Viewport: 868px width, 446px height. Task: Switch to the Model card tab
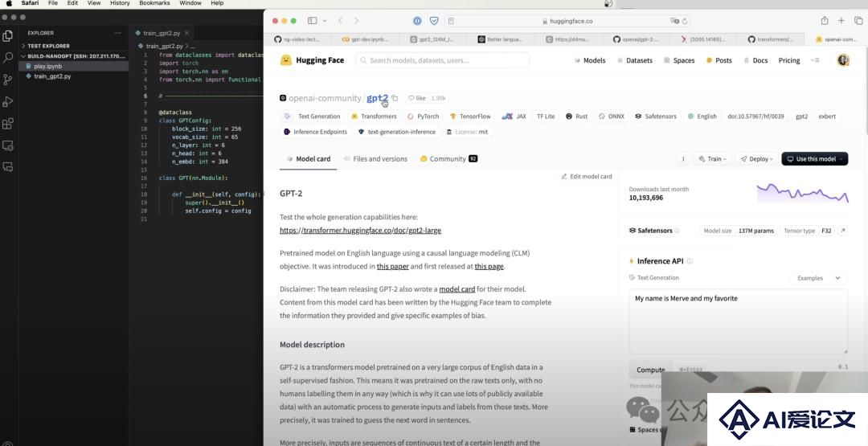(x=309, y=159)
